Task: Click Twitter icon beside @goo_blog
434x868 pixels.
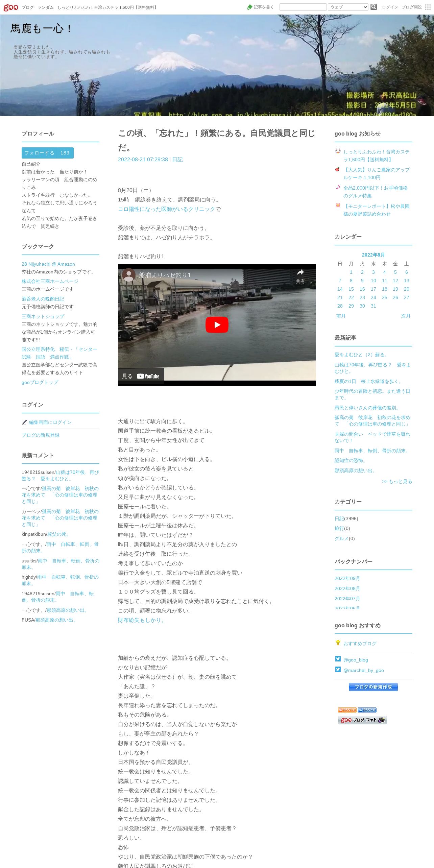Action: [338, 659]
